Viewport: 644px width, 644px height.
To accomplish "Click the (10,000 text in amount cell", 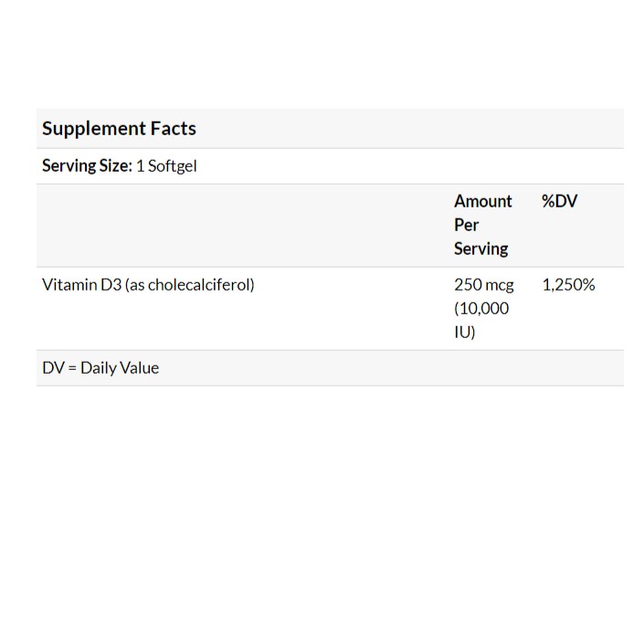I will 480,308.
